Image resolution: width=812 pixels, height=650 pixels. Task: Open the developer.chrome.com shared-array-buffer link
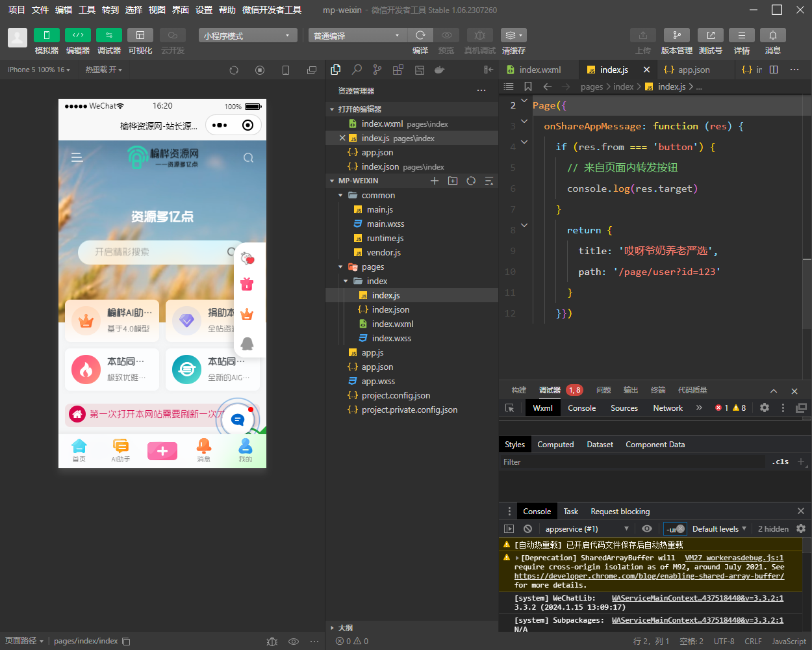[649, 576]
